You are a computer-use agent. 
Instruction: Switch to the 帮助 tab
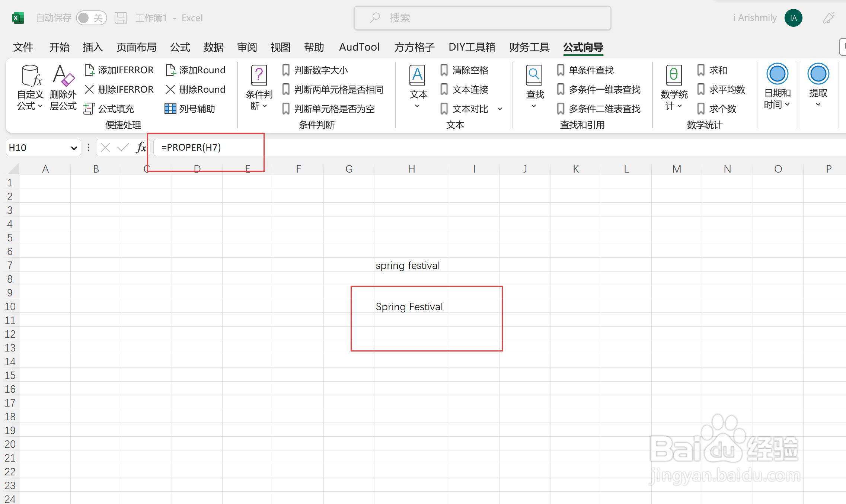[314, 47]
